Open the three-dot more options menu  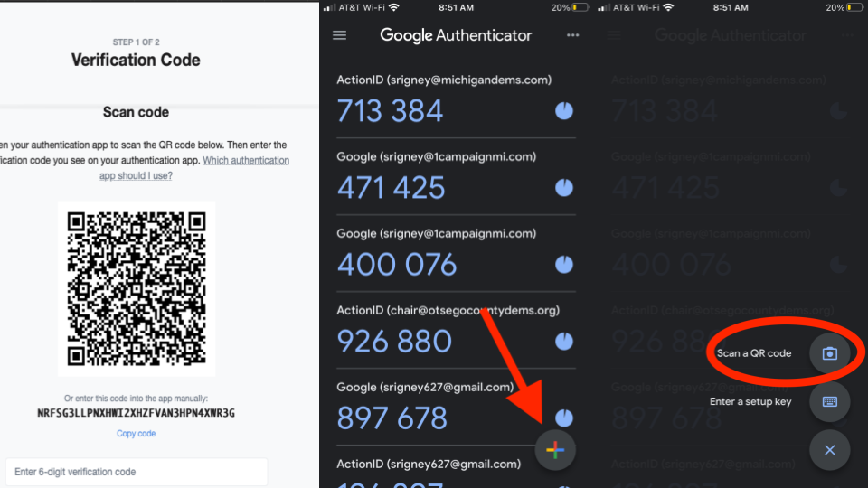[x=572, y=35]
